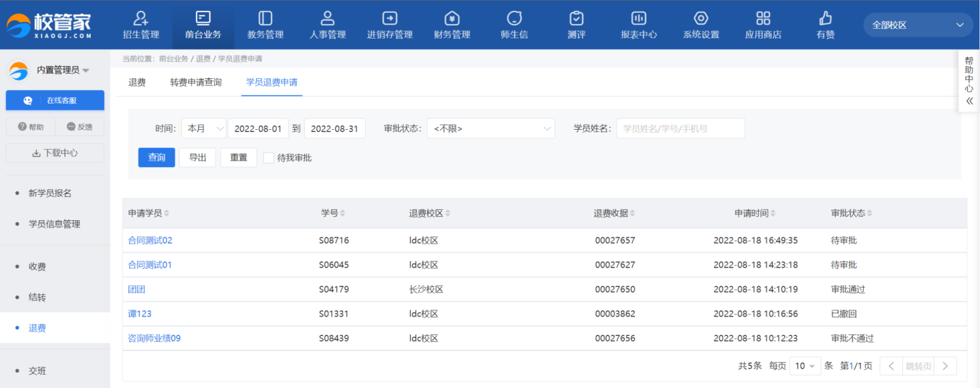
Task: Open student 团团 link
Action: point(137,289)
